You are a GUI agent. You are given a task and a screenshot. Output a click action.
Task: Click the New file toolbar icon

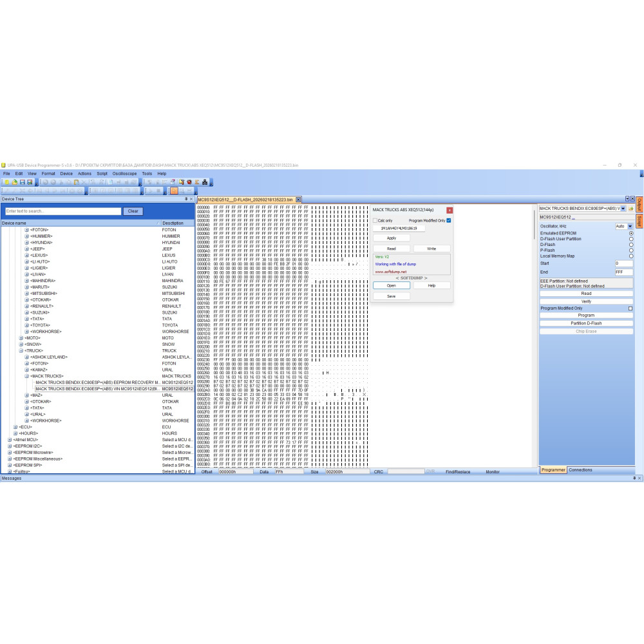tap(7, 182)
